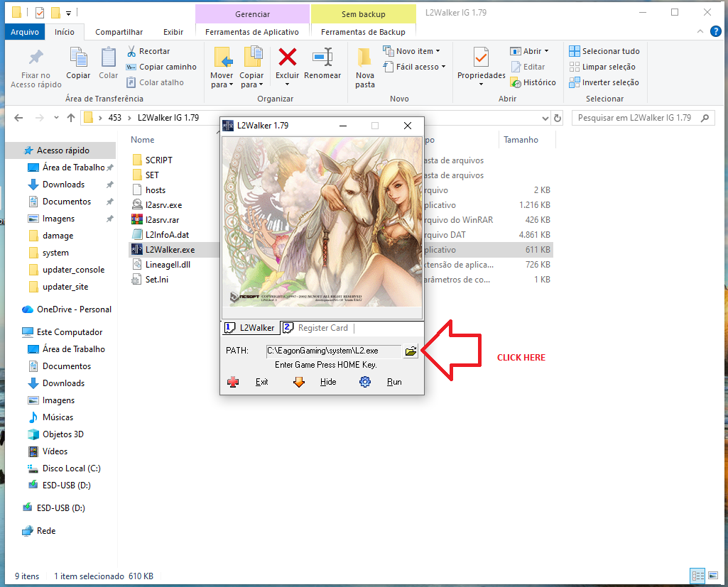Click Limpar seleção
This screenshot has width=728, height=587.
603,67
